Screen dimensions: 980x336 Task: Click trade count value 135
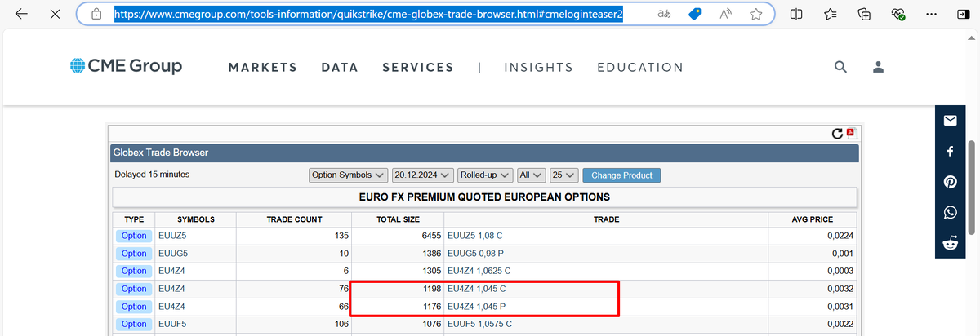341,236
